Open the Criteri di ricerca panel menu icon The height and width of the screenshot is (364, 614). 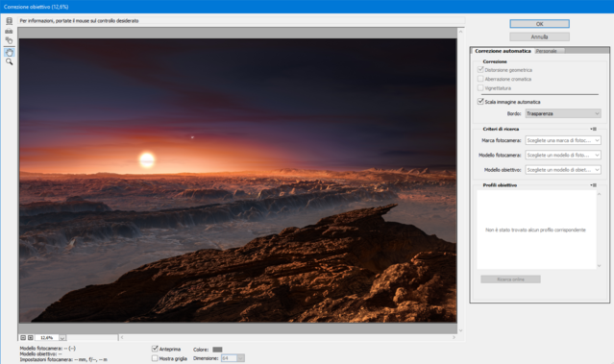pyautogui.click(x=594, y=129)
